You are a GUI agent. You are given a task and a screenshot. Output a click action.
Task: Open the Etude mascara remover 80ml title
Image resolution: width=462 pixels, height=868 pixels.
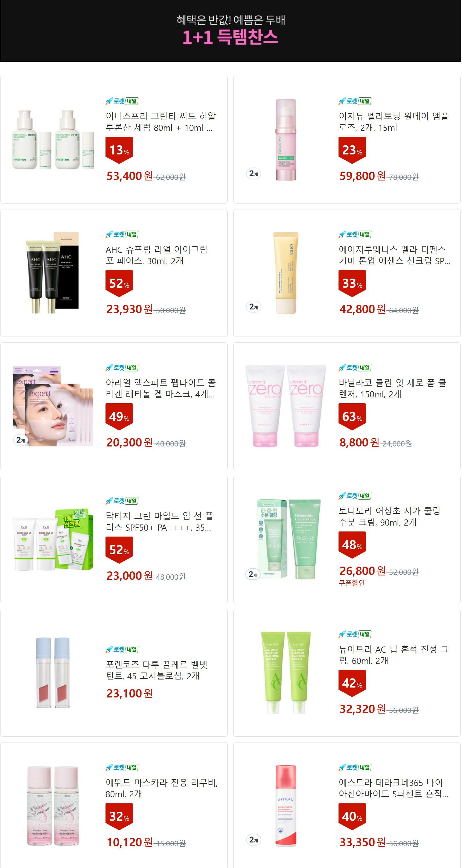pos(162,788)
